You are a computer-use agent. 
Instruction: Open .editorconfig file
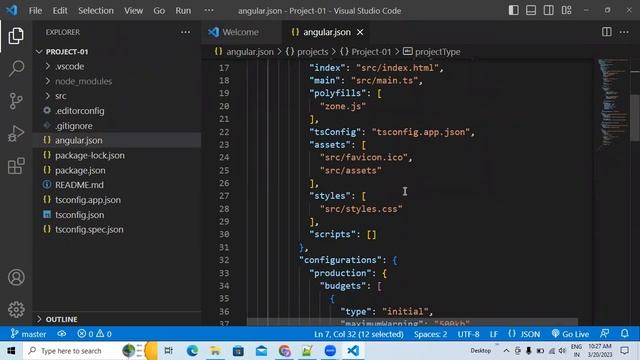[117, 111]
